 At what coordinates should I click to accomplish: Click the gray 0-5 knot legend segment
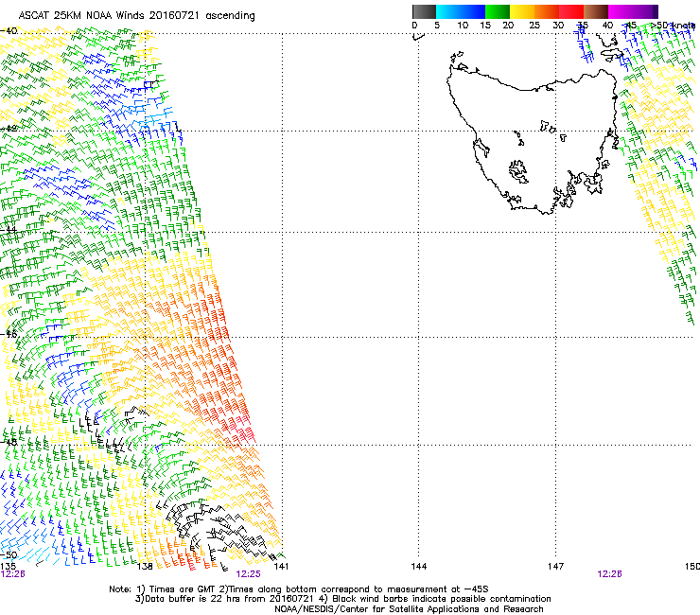click(424, 11)
